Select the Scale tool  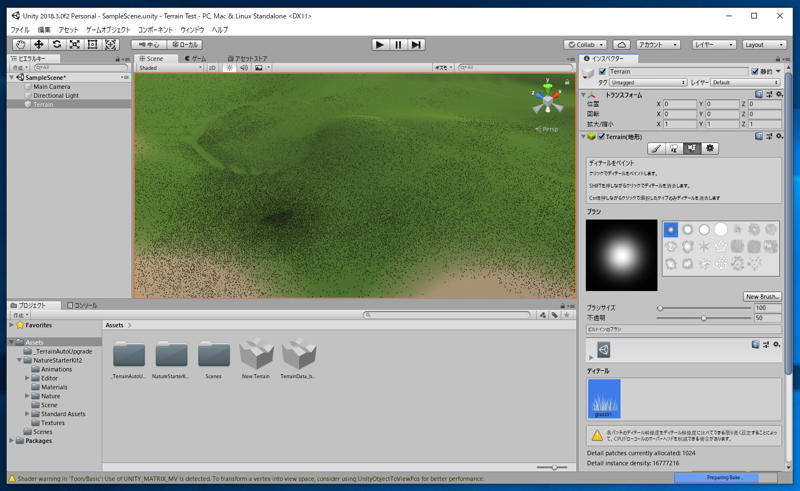click(x=74, y=44)
